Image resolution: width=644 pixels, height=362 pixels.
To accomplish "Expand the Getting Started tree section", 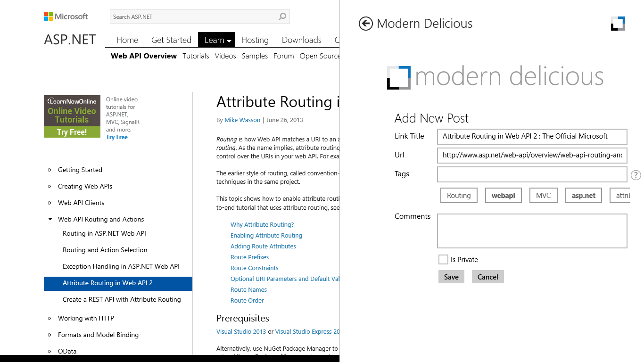I will point(50,170).
